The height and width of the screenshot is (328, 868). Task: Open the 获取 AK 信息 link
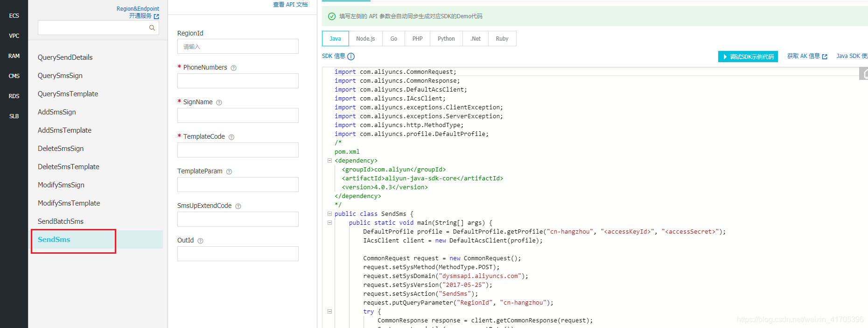[x=804, y=56]
